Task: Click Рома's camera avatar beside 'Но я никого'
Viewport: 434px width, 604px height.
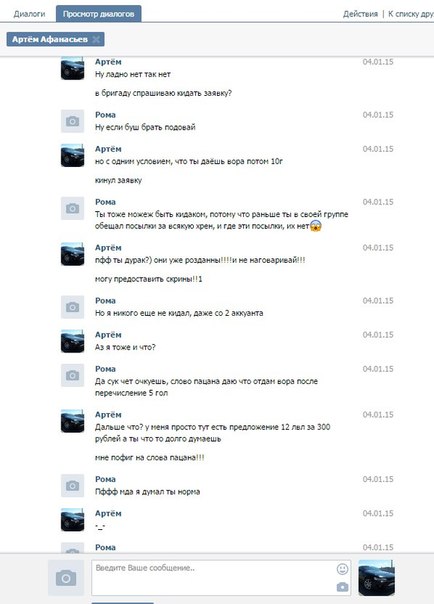Action: pyautogui.click(x=72, y=307)
